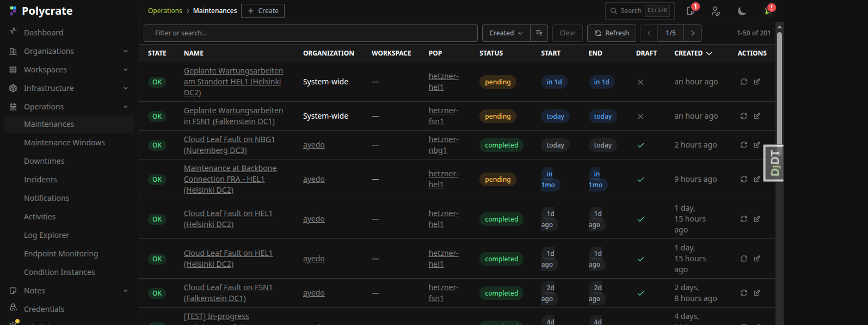
Task: Open the Search Ctrl+K box
Action: click(639, 11)
